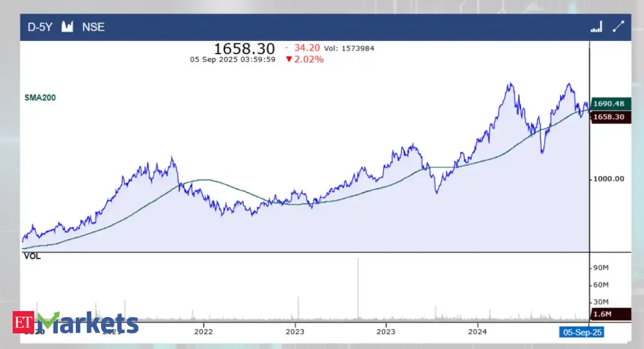Open the D-5Y timeframe selector

[x=39, y=27]
